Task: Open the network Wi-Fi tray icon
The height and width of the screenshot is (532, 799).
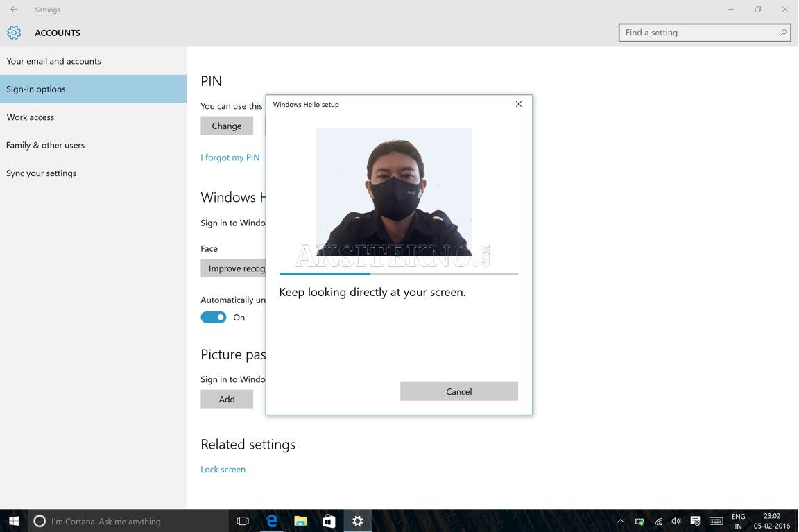Action: 658,522
